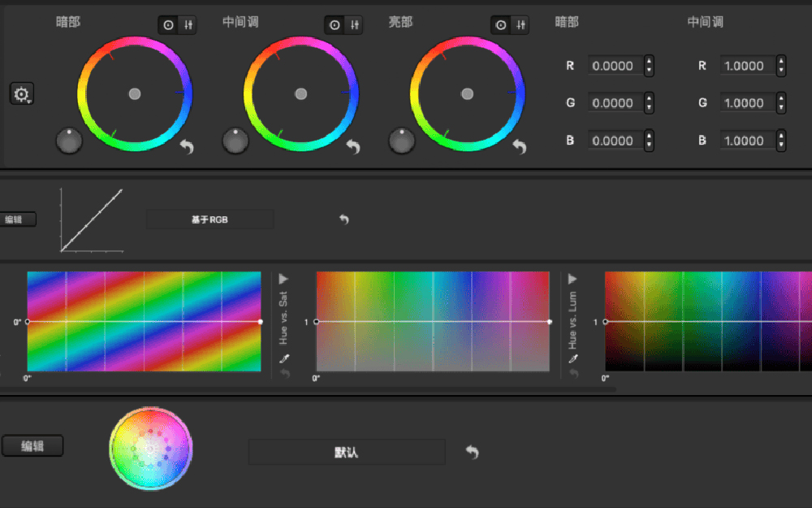Expand the Hue vs. Sat curve triangle
The width and height of the screenshot is (812, 508).
pyautogui.click(x=283, y=279)
